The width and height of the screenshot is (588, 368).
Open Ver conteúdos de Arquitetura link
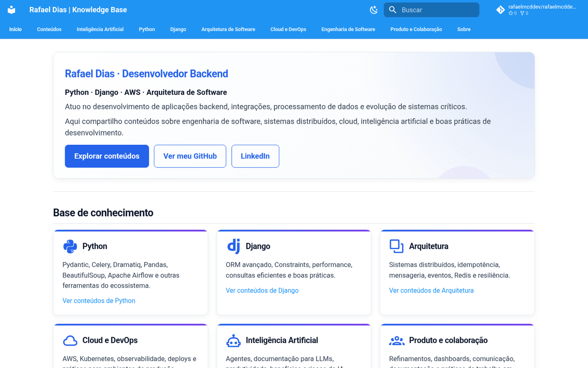click(x=431, y=290)
